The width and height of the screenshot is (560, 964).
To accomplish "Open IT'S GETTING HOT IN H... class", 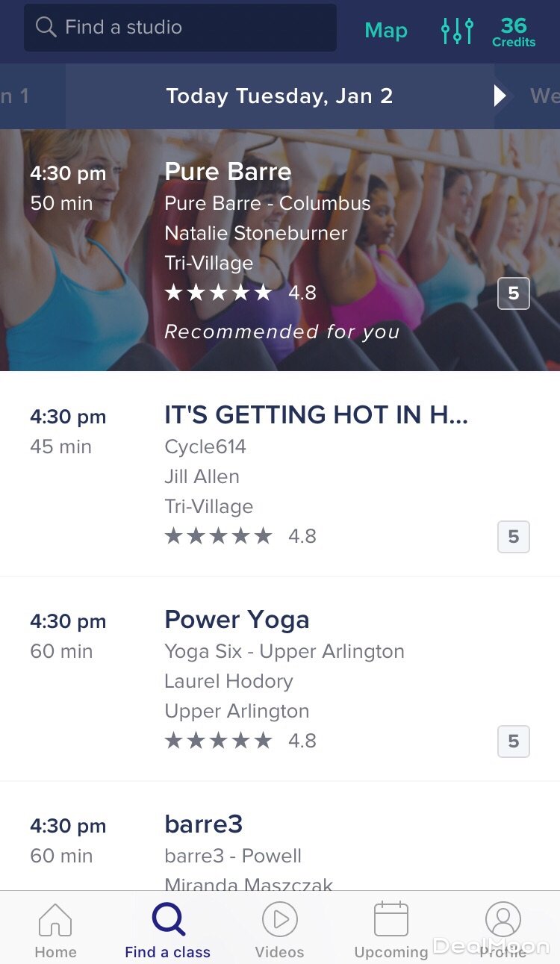I will tap(316, 415).
